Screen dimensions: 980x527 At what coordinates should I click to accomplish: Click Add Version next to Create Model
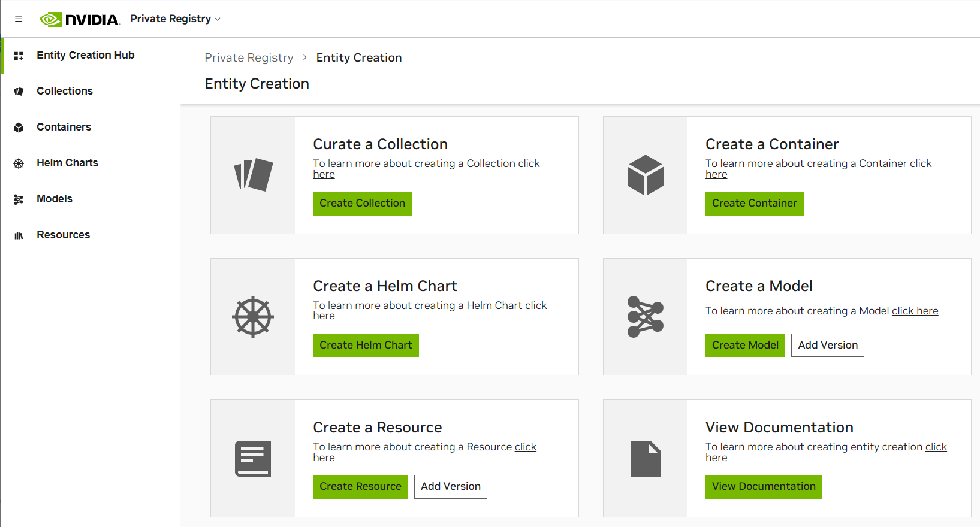coord(828,346)
